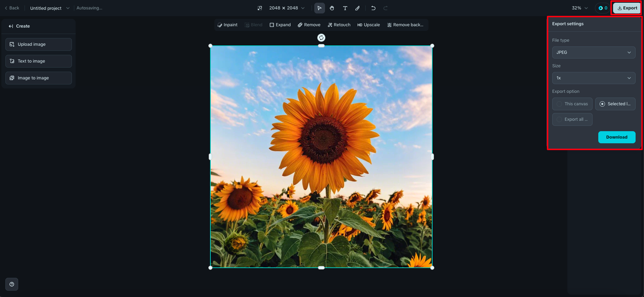Open the help question mark button
Screen dimensions: 644x297
(x=12, y=284)
